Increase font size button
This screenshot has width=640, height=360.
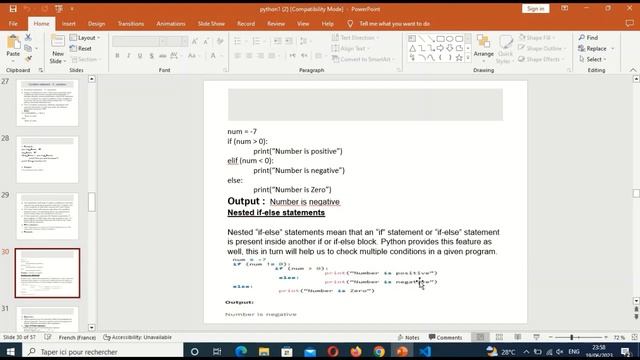click(195, 41)
